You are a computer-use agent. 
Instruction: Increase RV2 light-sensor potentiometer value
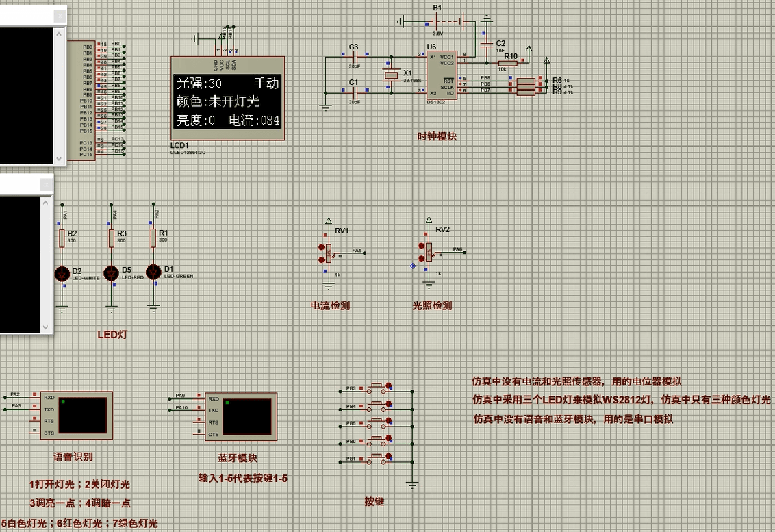(421, 245)
